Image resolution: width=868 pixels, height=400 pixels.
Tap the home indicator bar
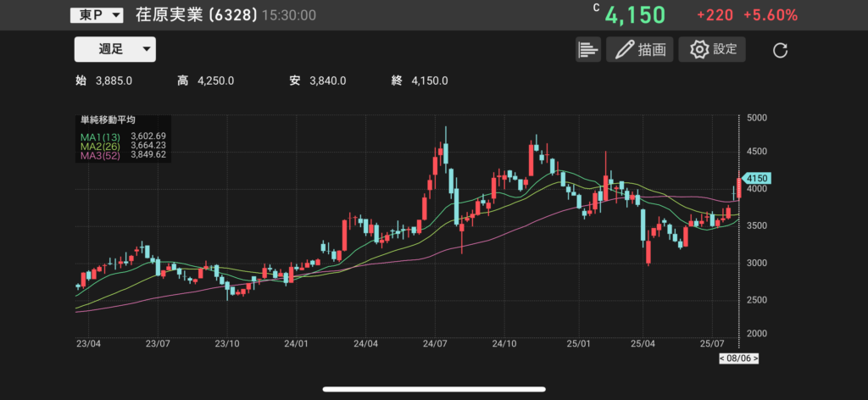point(434,389)
